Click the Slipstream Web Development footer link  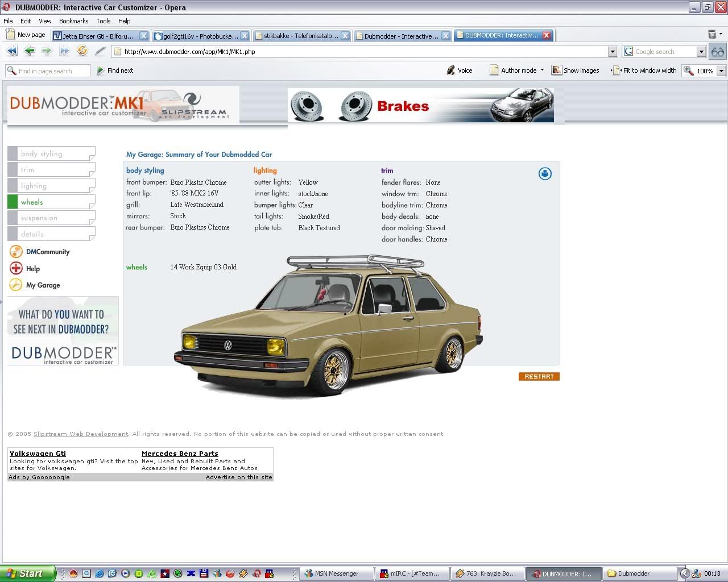[81, 434]
